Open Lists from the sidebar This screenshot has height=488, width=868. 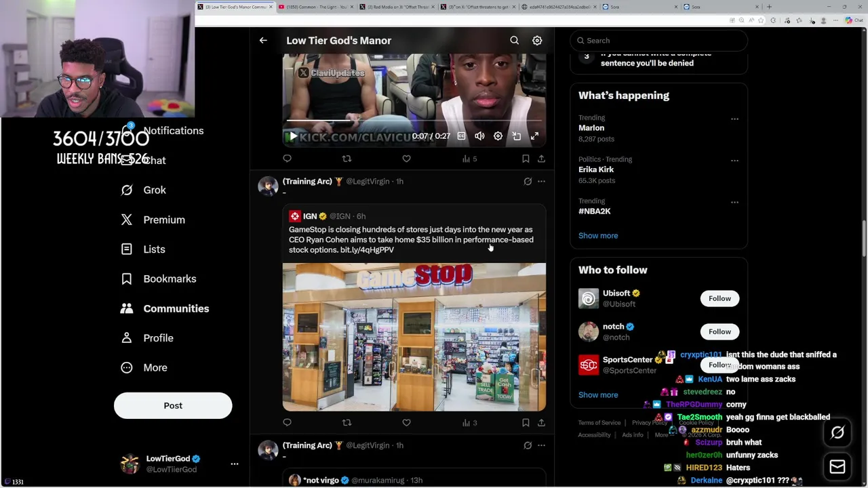click(x=143, y=249)
